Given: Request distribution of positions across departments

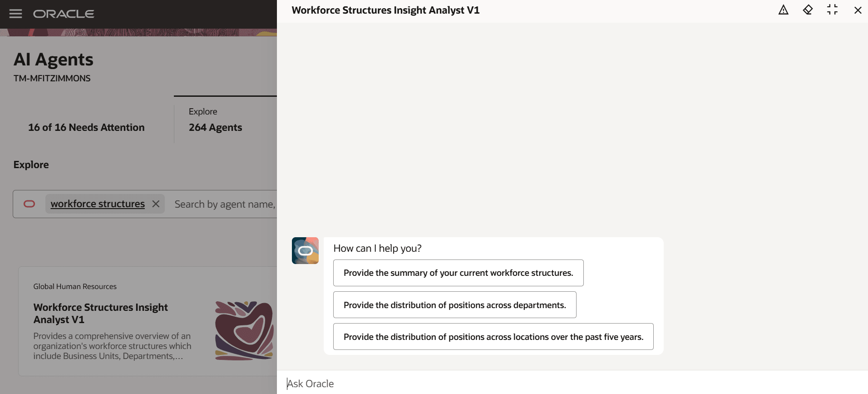Looking at the screenshot, I should pos(454,305).
